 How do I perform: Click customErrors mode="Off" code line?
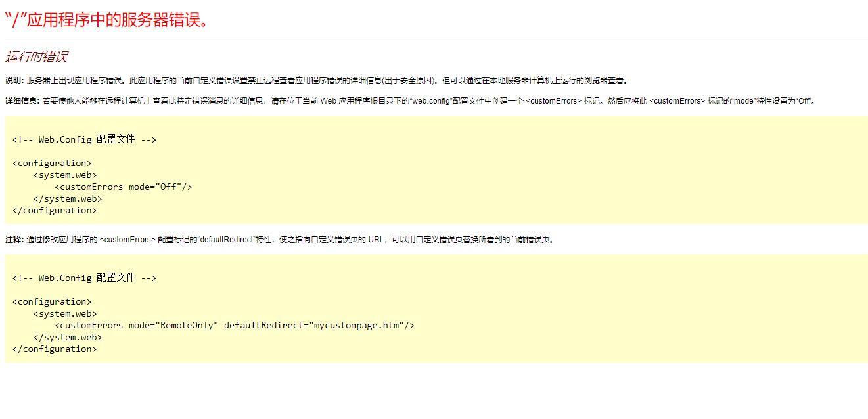click(x=124, y=187)
